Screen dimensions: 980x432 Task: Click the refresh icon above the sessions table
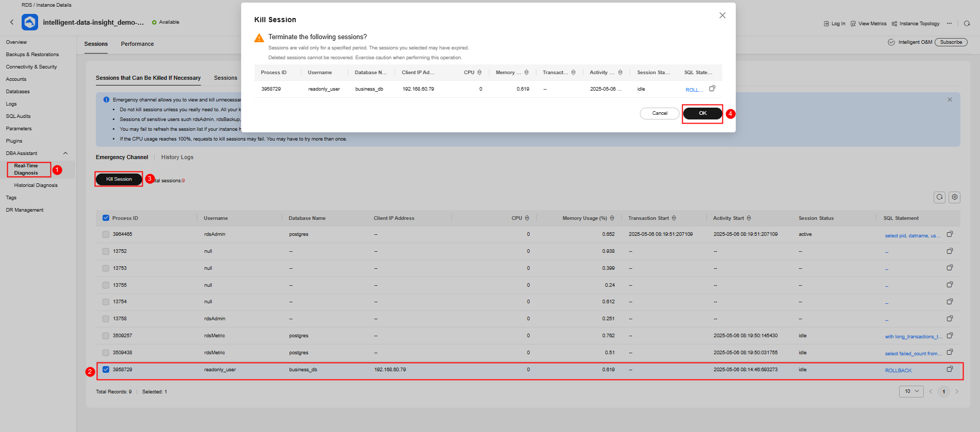click(x=940, y=197)
